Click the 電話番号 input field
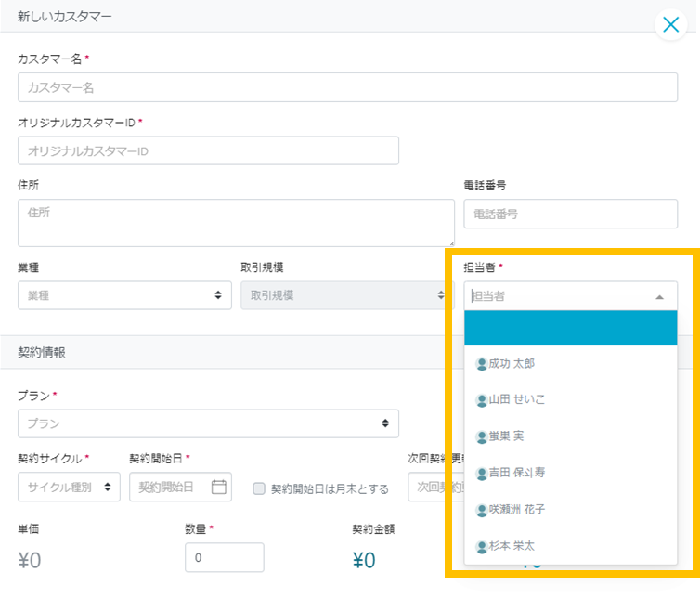This screenshot has height=599, width=700. pos(571,214)
